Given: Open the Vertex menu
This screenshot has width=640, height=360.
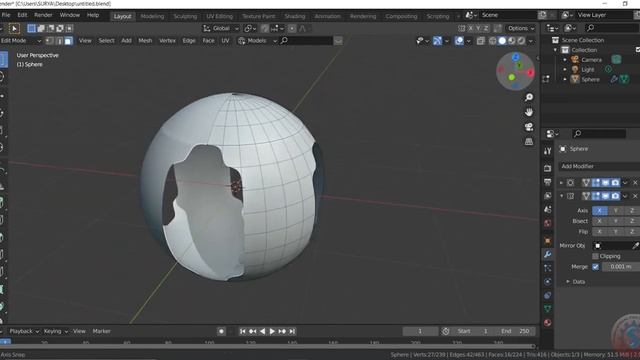Looking at the screenshot, I should 167,41.
